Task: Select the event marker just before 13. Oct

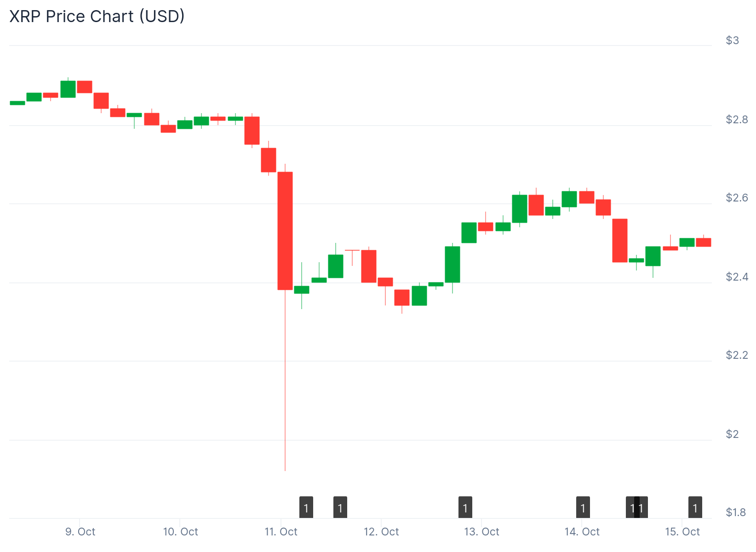Action: (465, 508)
